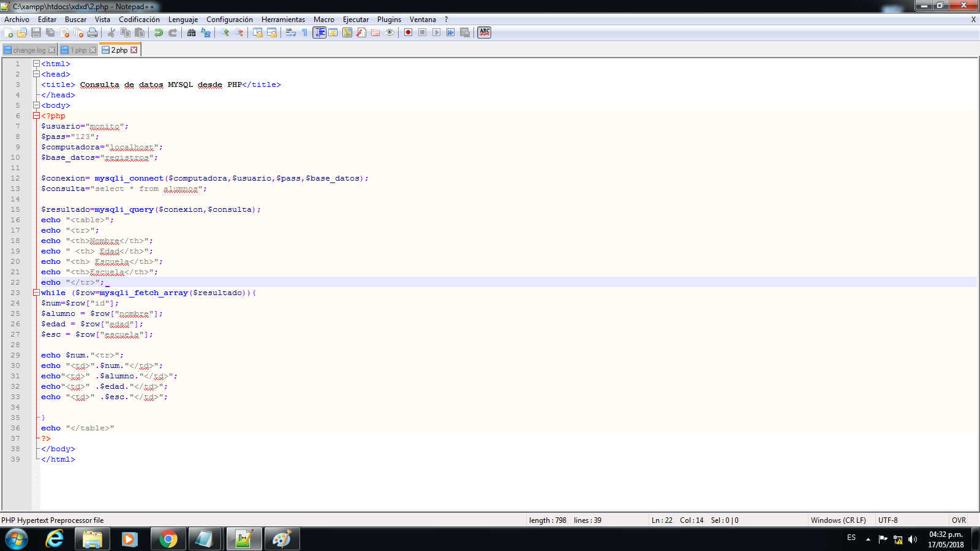Viewport: 980px width, 551px height.
Task: Start macro recording with the record icon
Action: click(407, 32)
